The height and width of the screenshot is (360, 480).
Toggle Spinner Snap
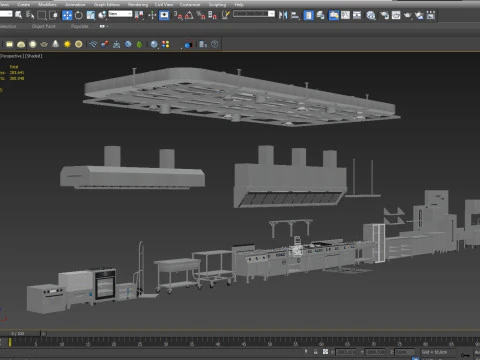pos(212,15)
